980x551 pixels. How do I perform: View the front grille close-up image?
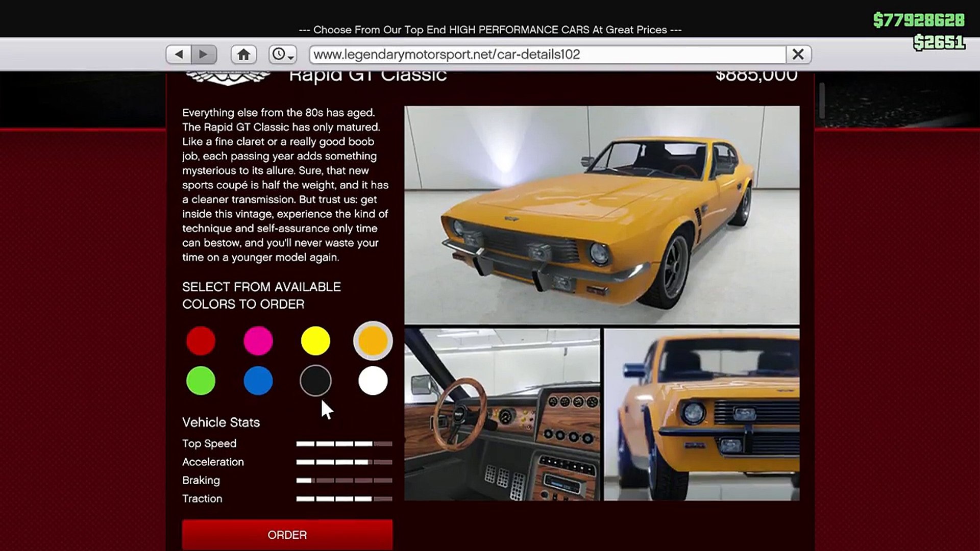click(701, 414)
